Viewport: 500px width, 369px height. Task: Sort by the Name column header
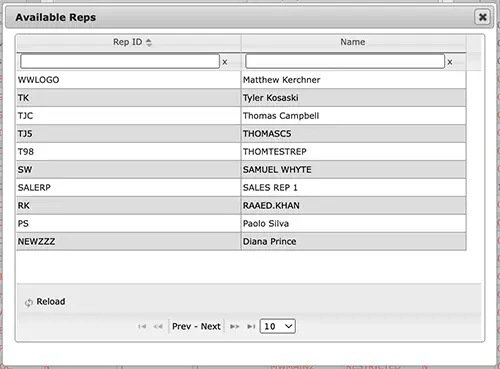tap(353, 42)
